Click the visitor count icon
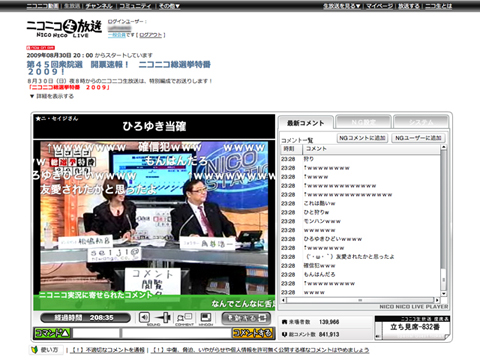 pyautogui.click(x=284, y=322)
